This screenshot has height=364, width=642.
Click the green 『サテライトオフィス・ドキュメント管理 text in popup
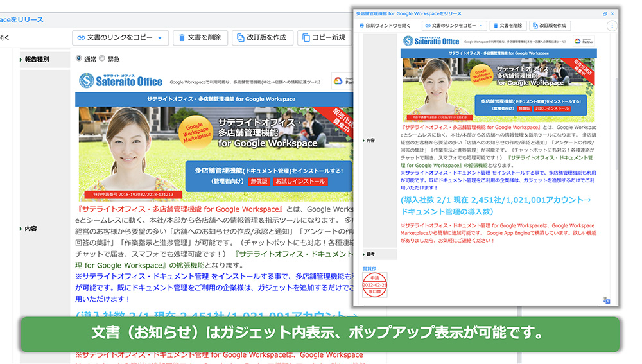(496, 161)
